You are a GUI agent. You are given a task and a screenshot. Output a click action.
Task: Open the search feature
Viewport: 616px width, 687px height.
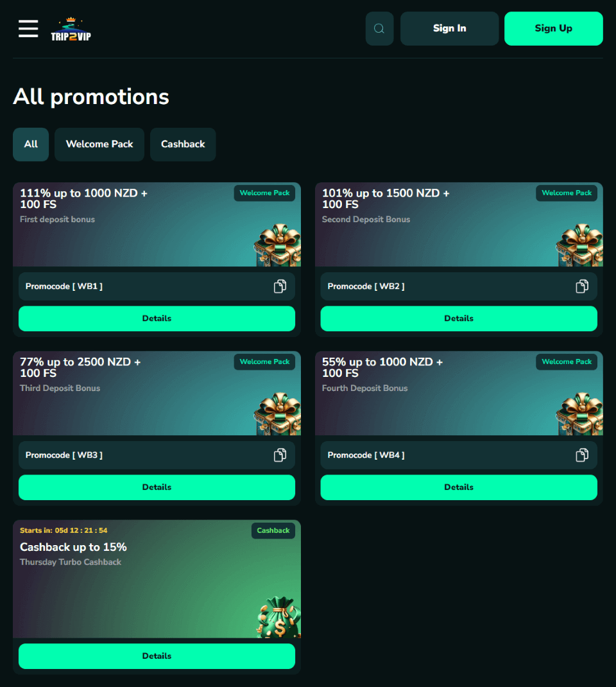tap(379, 28)
